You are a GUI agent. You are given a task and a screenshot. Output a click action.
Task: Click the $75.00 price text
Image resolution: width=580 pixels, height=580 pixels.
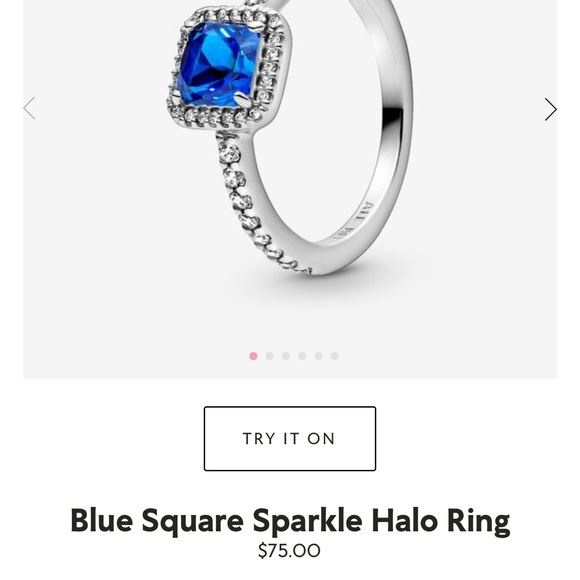(289, 550)
